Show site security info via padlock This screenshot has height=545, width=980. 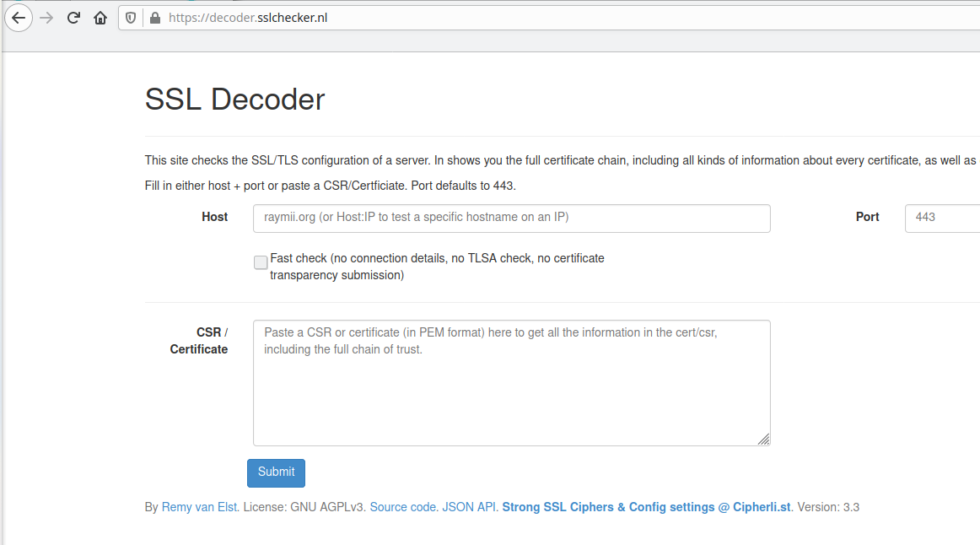154,18
